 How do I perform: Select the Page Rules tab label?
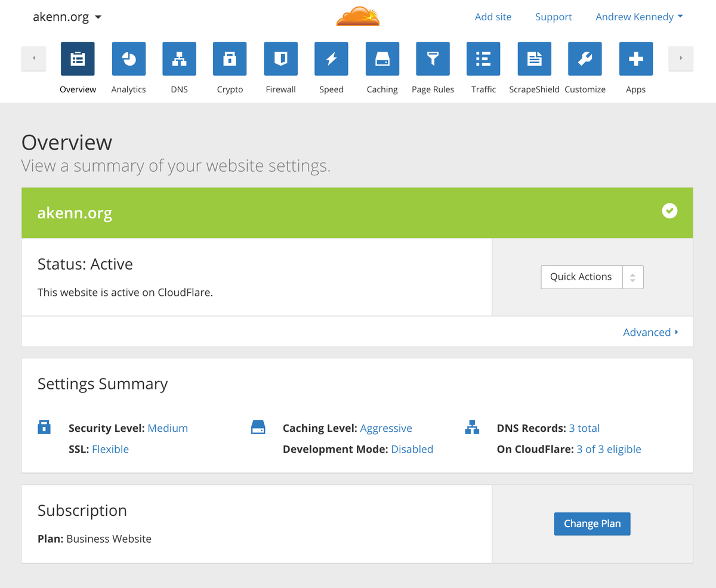tap(433, 89)
